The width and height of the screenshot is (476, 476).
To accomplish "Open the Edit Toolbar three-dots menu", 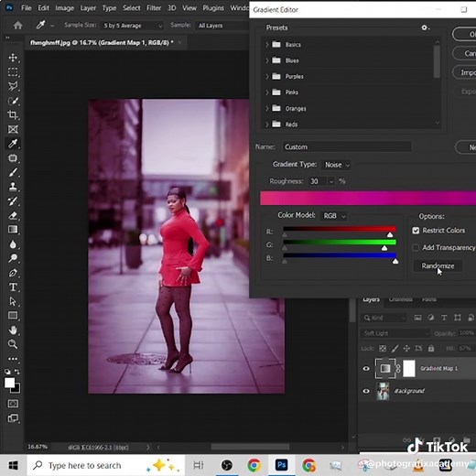I will (x=13, y=359).
